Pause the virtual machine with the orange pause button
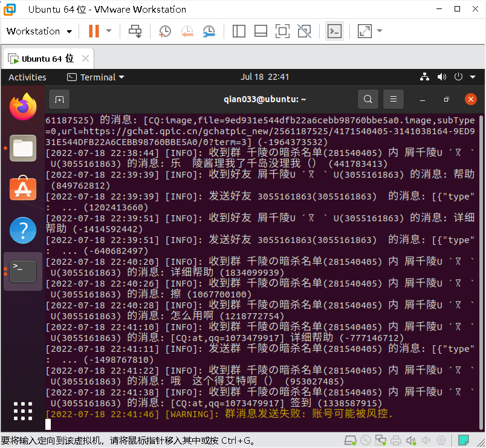This screenshot has width=486, height=448. click(94, 31)
